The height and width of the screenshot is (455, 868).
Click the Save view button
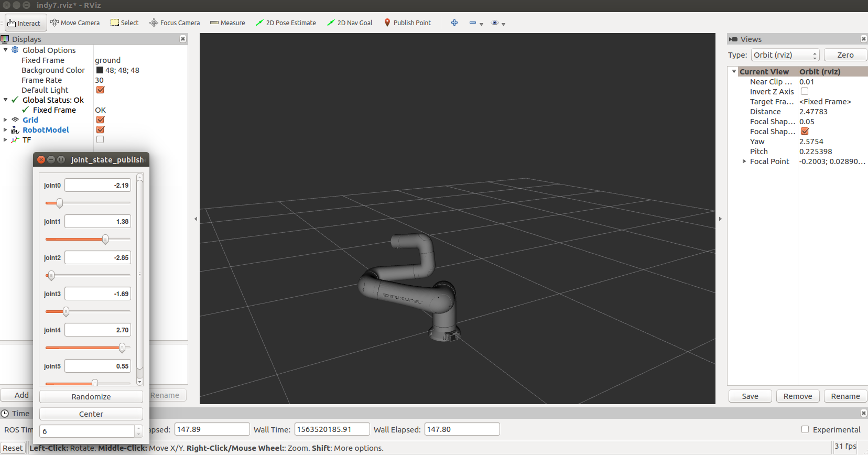[x=750, y=396]
